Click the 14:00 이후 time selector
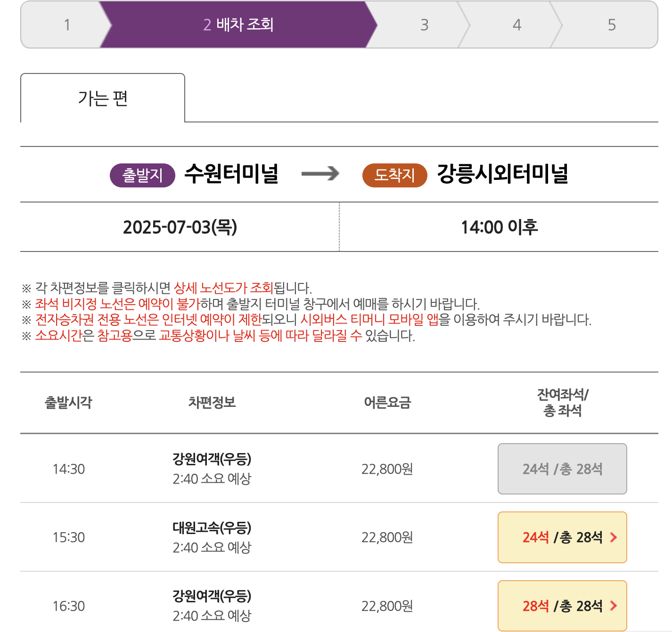The height and width of the screenshot is (632, 672). pyautogui.click(x=500, y=227)
